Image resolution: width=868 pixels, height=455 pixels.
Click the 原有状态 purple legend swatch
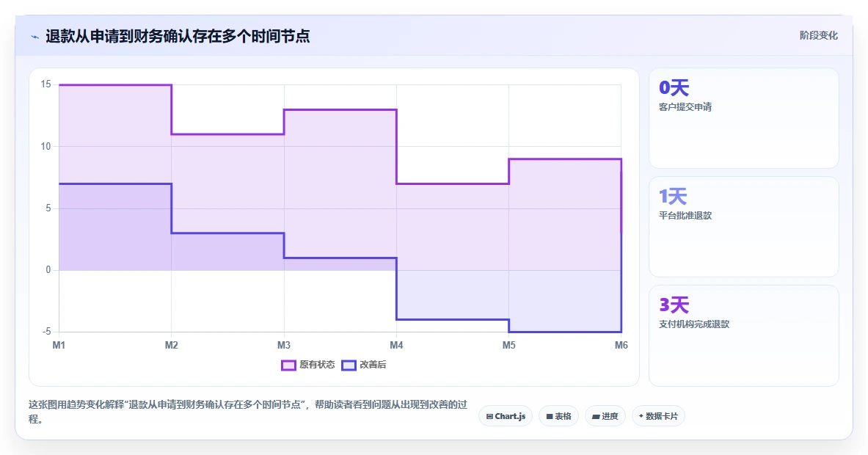(x=288, y=365)
